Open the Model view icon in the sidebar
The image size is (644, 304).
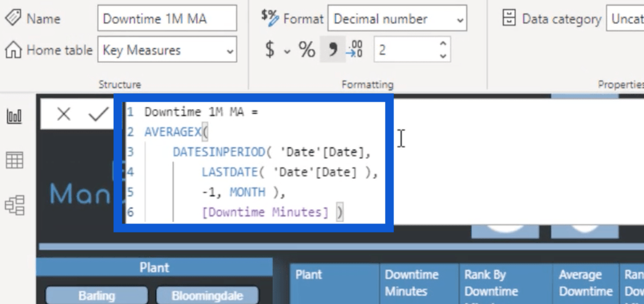tap(15, 205)
